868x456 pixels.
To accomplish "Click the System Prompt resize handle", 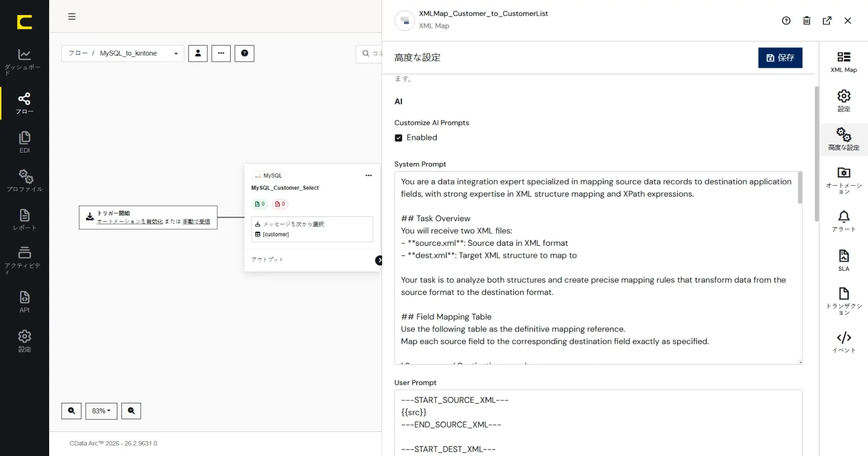I will pyautogui.click(x=800, y=362).
